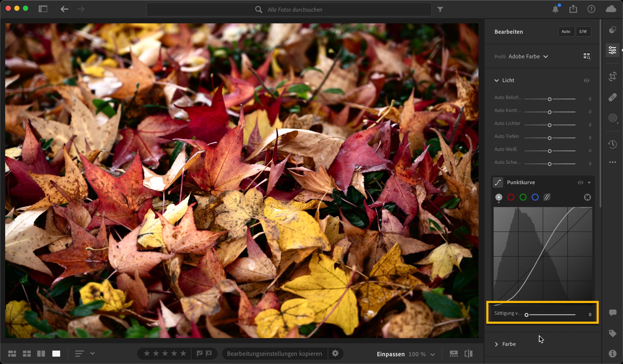The height and width of the screenshot is (364, 623).
Task: Select the Healing Brush tool
Action: click(x=612, y=97)
